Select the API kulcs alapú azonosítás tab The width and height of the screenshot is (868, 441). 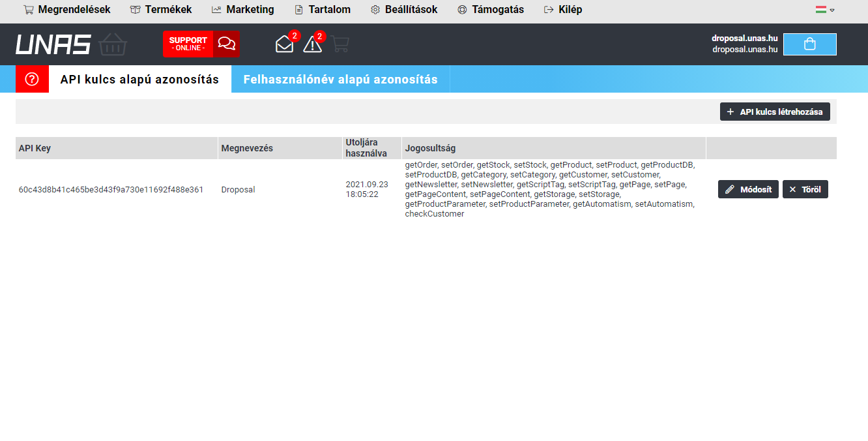tap(139, 80)
